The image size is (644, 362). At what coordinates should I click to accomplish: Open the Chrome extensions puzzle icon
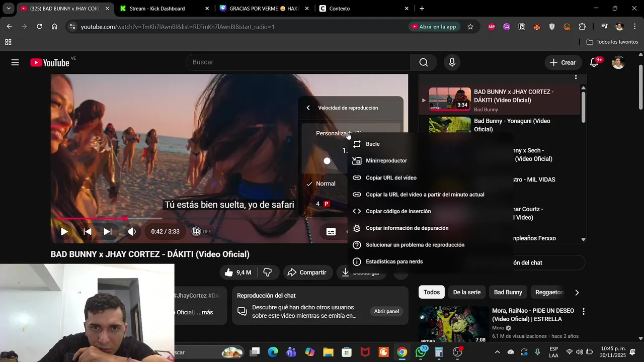[582, 27]
